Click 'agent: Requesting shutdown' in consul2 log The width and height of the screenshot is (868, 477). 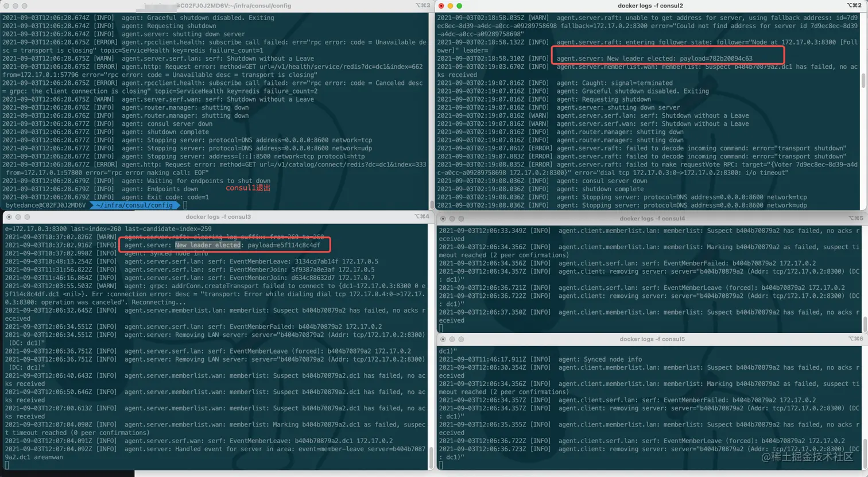(x=604, y=99)
